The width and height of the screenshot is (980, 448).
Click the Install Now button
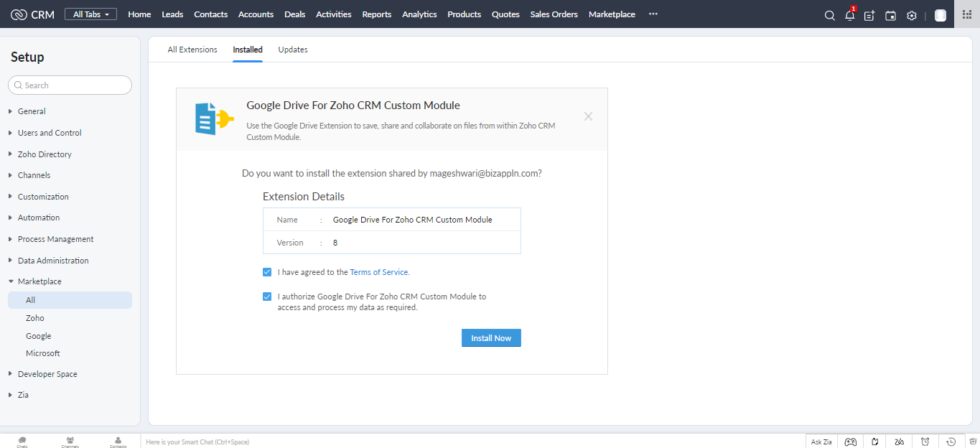click(x=491, y=338)
